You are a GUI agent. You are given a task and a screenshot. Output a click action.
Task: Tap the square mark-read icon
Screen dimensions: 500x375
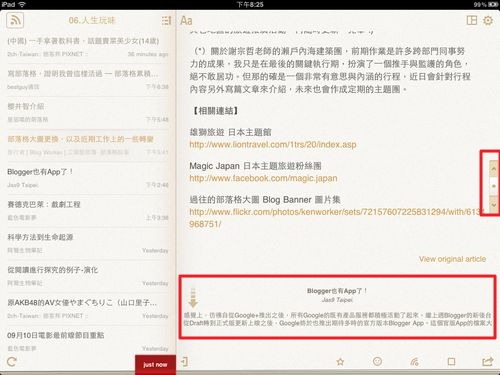[x=451, y=362]
